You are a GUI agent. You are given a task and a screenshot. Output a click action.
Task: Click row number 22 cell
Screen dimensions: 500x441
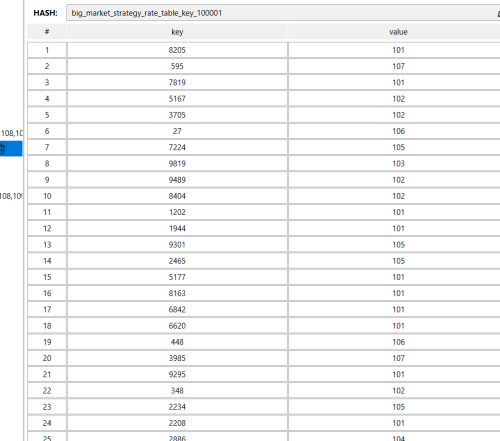tap(47, 391)
